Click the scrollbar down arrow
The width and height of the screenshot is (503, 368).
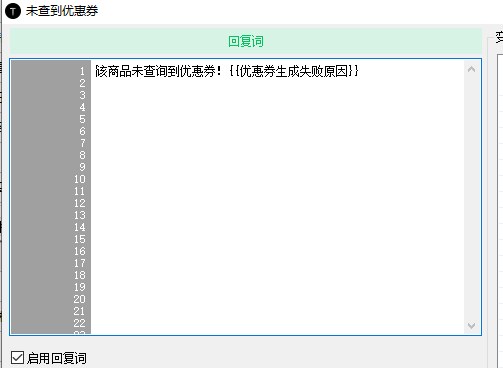[471, 325]
